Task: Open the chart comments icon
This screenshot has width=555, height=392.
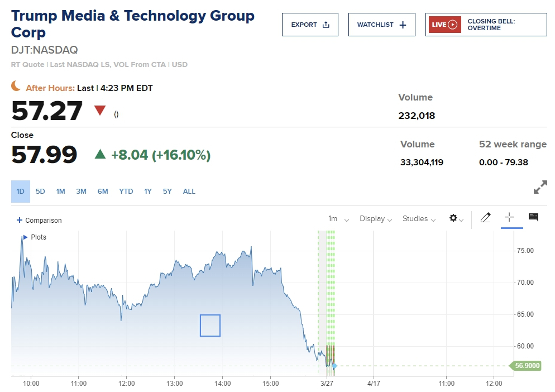Action: click(x=533, y=218)
